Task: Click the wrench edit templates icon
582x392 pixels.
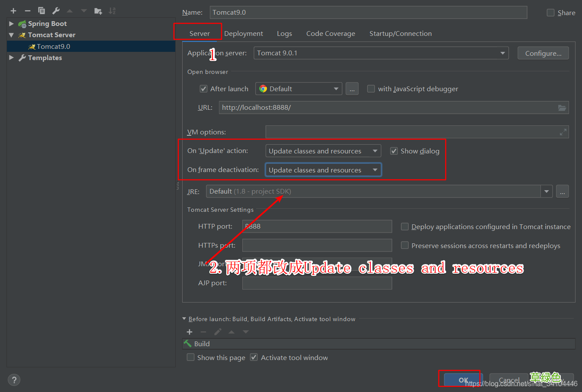Action: (x=55, y=10)
